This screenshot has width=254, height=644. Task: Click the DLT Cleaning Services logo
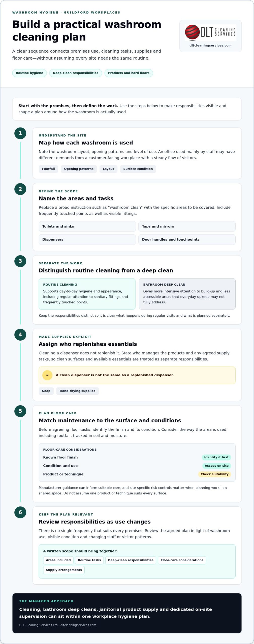click(x=210, y=33)
